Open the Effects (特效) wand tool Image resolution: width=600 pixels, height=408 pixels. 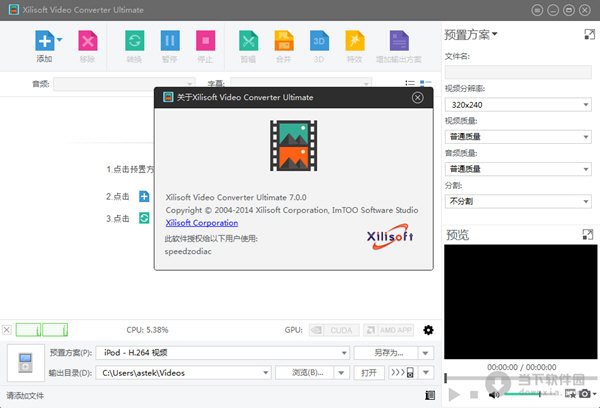tap(355, 41)
